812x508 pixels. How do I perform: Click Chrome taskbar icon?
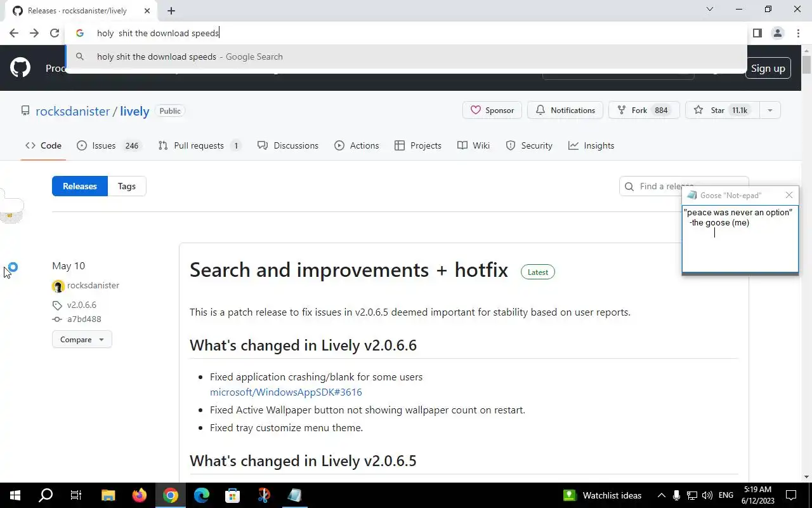[x=170, y=495]
